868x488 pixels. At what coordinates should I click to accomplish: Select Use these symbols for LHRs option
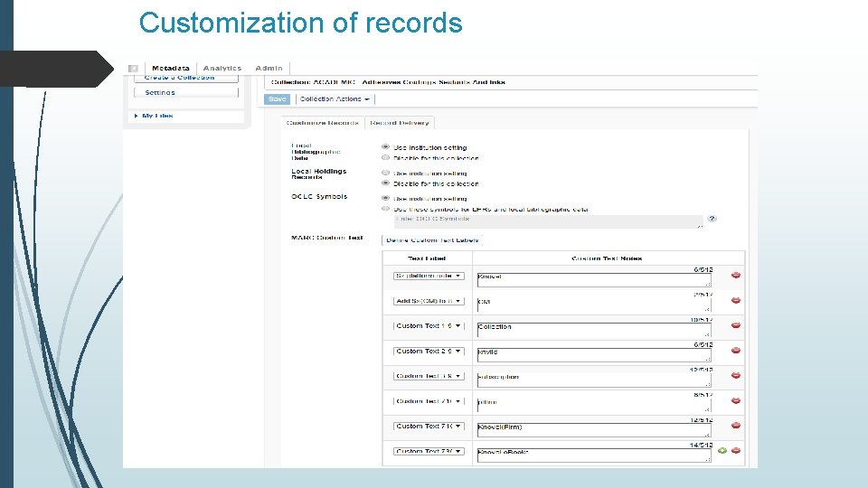386,209
